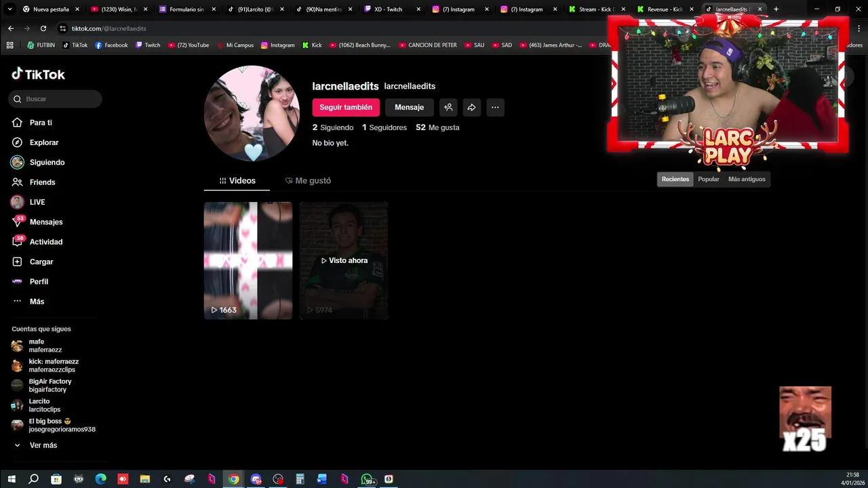Sort videos by Popular

709,179
